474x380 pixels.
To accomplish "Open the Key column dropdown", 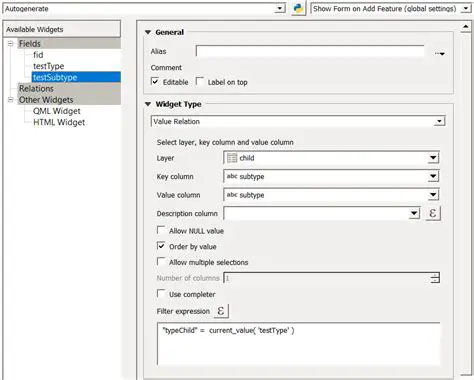I will coord(331,176).
